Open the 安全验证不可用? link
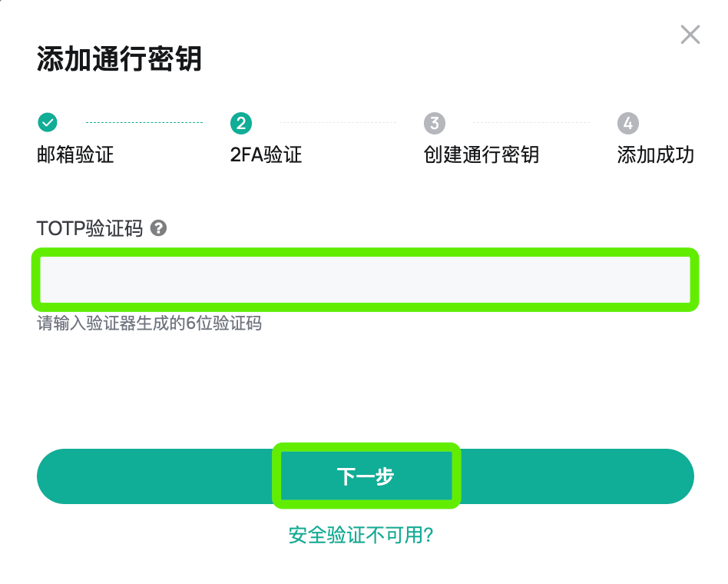The image size is (728, 584). [x=361, y=535]
